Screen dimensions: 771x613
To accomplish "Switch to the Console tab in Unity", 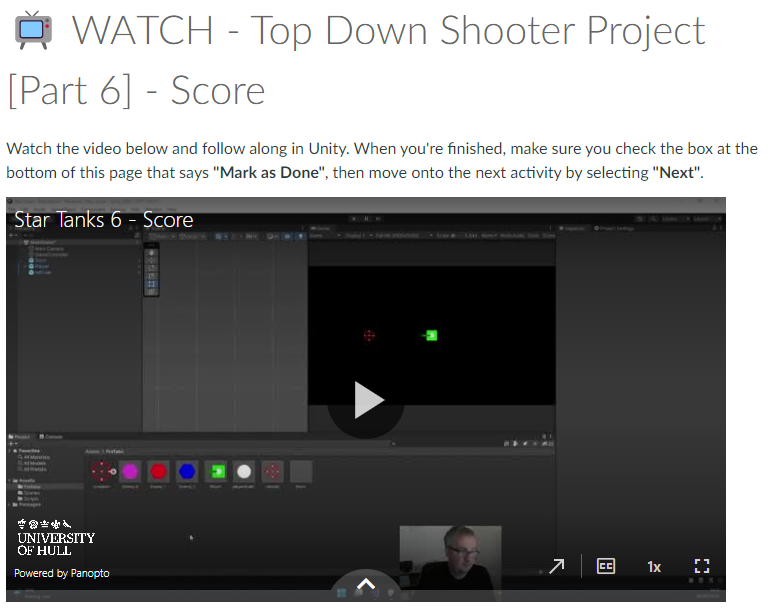I will (52, 437).
